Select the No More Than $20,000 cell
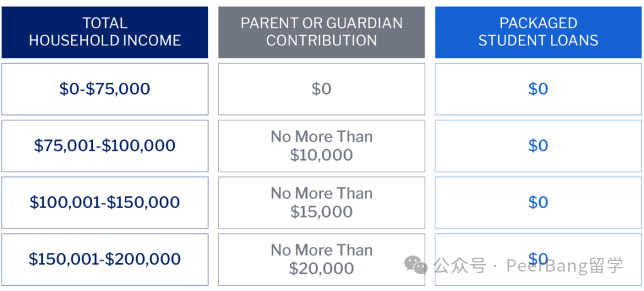 (321, 259)
